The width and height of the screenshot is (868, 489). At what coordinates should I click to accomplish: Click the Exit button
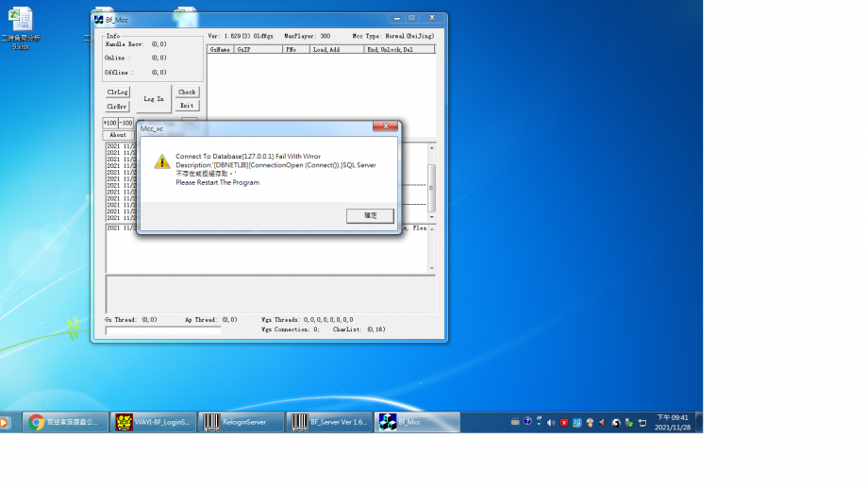[187, 107]
